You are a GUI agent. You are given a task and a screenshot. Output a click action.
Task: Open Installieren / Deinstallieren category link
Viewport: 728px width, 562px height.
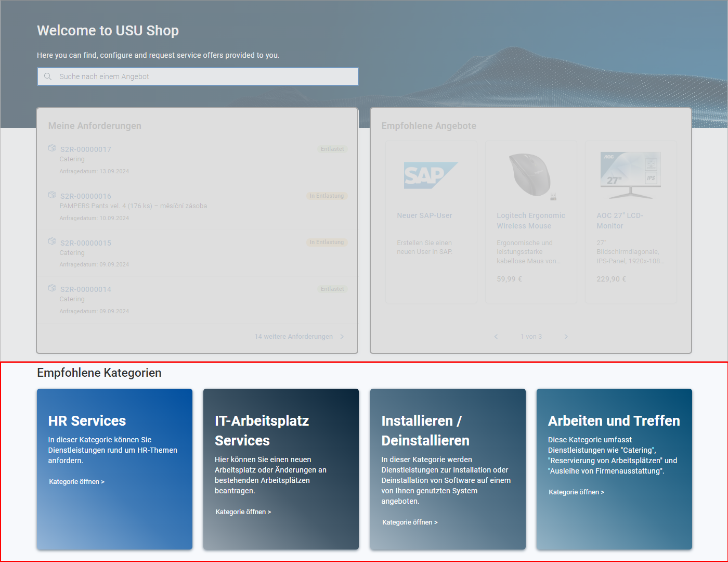(x=410, y=522)
